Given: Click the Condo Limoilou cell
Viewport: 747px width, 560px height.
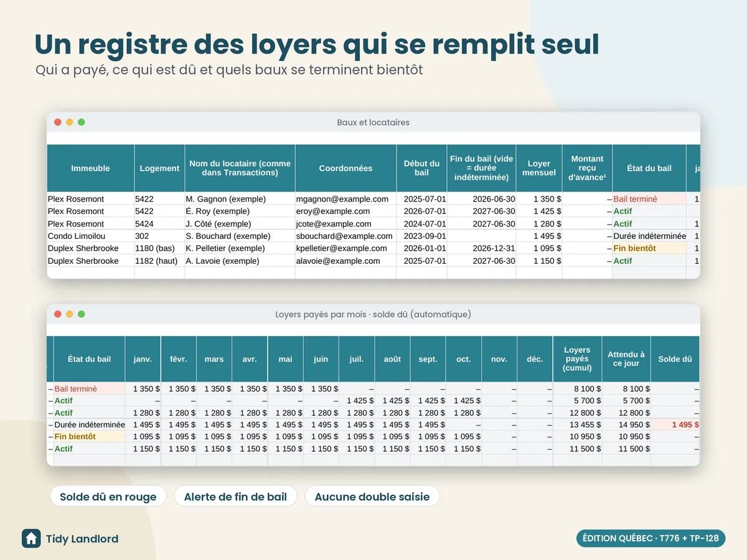Looking at the screenshot, I should [x=90, y=236].
